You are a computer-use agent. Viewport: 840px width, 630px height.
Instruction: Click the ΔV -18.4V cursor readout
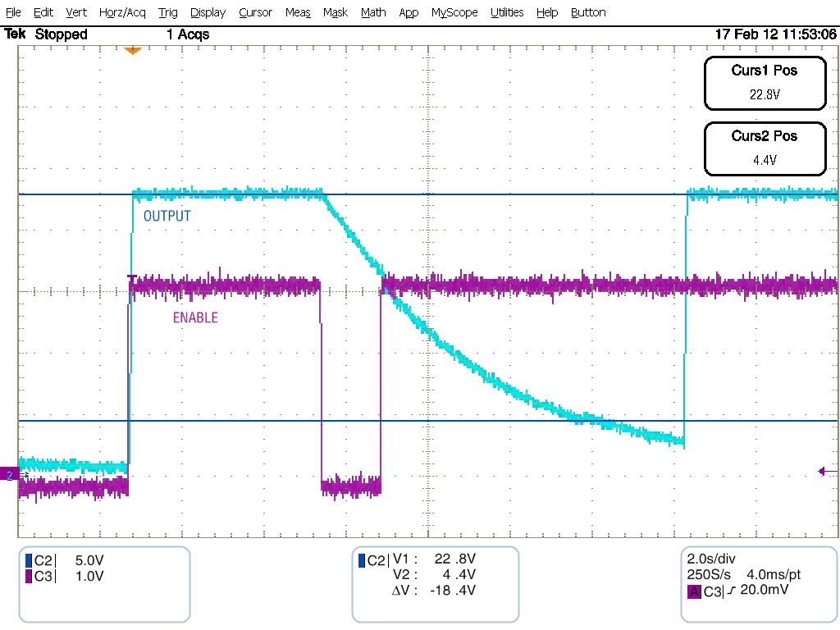433,591
